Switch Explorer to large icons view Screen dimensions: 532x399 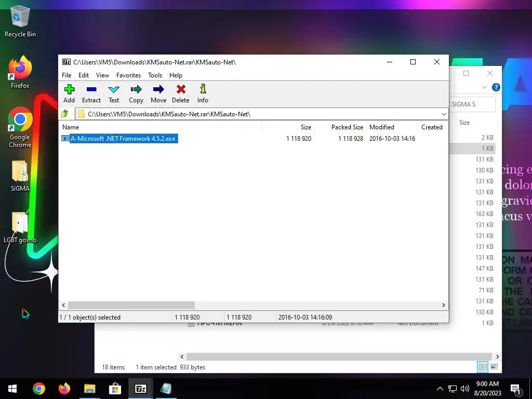coord(494,367)
